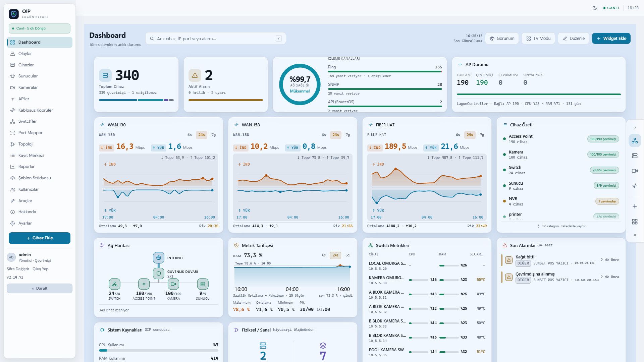This screenshot has width=644, height=362.
Task: Open Port Mapper in sidebar
Action: tap(40, 133)
